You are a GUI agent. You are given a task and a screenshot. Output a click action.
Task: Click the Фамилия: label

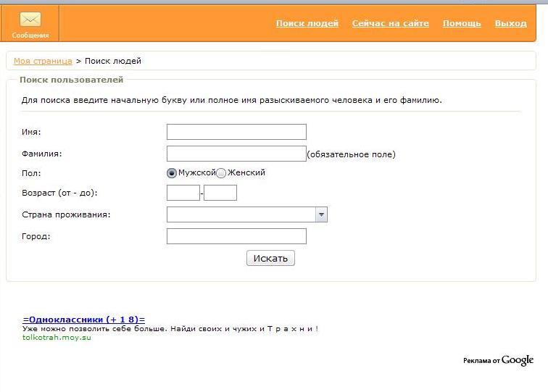pyautogui.click(x=41, y=154)
